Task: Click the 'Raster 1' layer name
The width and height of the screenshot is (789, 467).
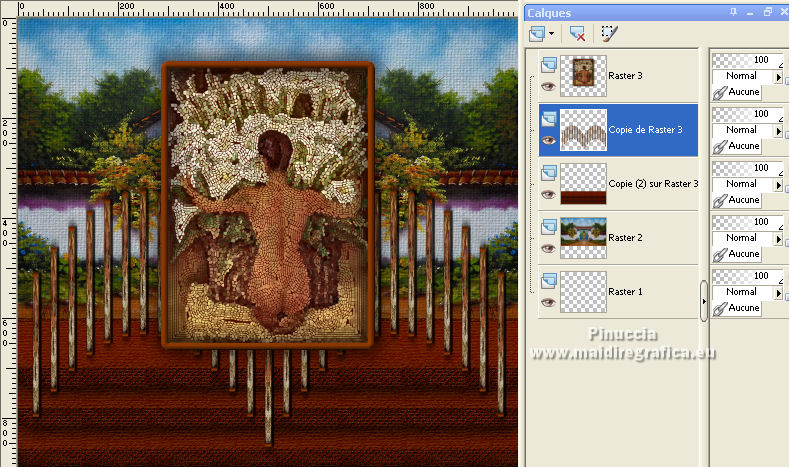Action: pyautogui.click(x=625, y=292)
